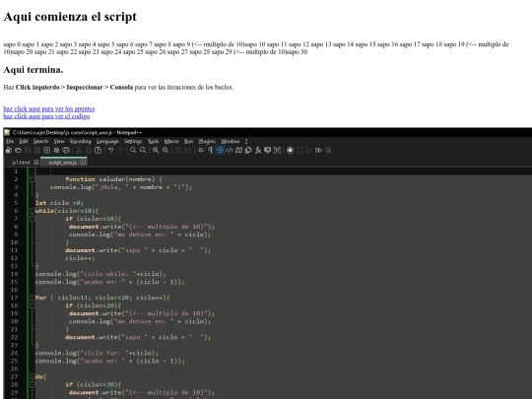Viewport: 532px width, 399px height.
Task: Open the Document List toolbar icon
Action: [x=248, y=150]
